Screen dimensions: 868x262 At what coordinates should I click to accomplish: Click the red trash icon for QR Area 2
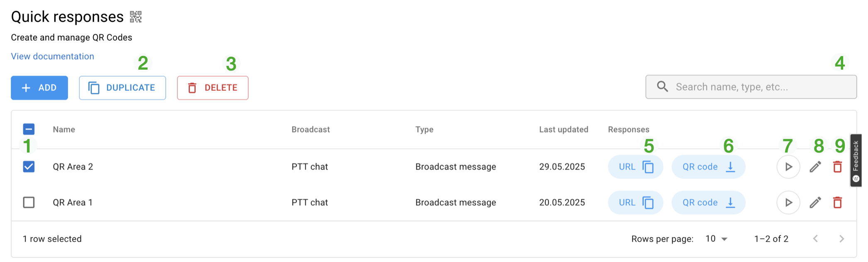tap(837, 167)
